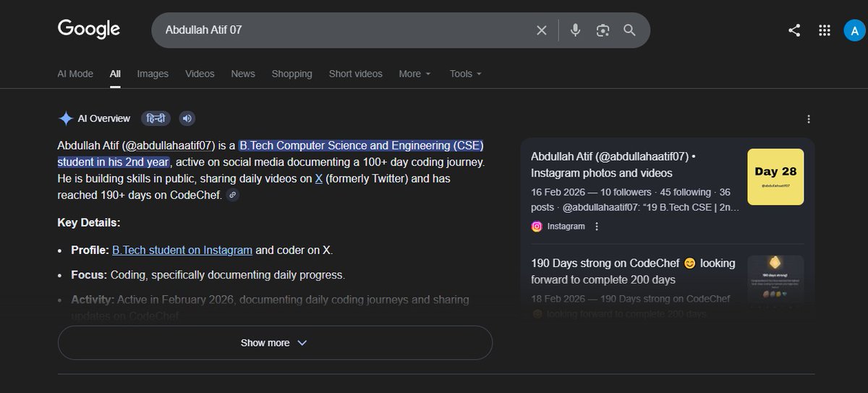Follow the X link in overview text
This screenshot has width=868, height=393.
click(319, 178)
